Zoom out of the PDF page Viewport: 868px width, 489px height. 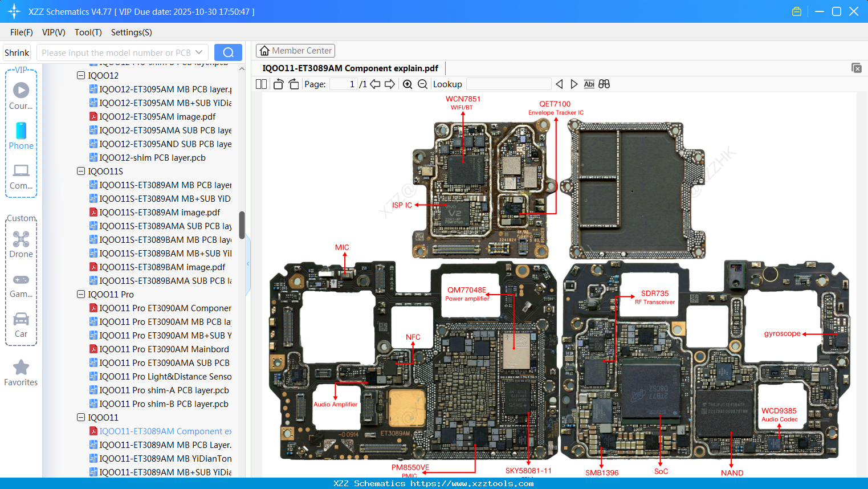[x=422, y=84]
